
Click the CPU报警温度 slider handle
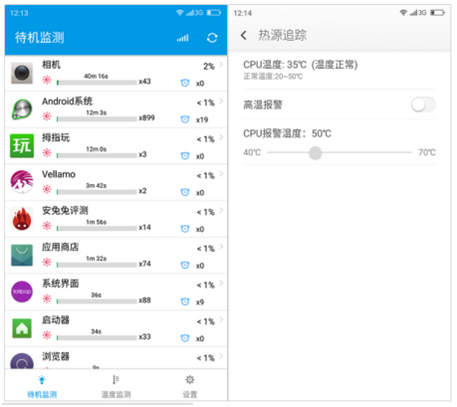click(315, 153)
